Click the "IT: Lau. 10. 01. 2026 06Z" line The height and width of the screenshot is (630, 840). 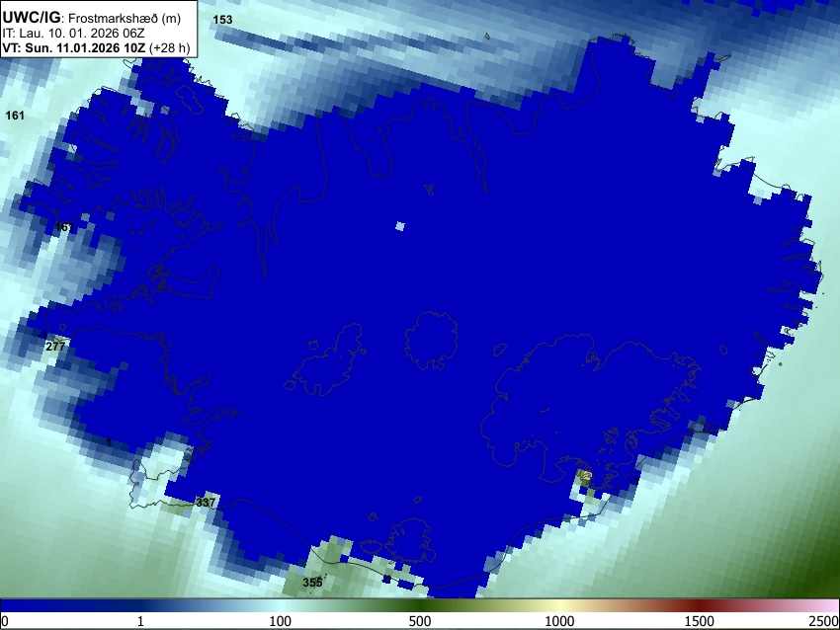click(73, 34)
